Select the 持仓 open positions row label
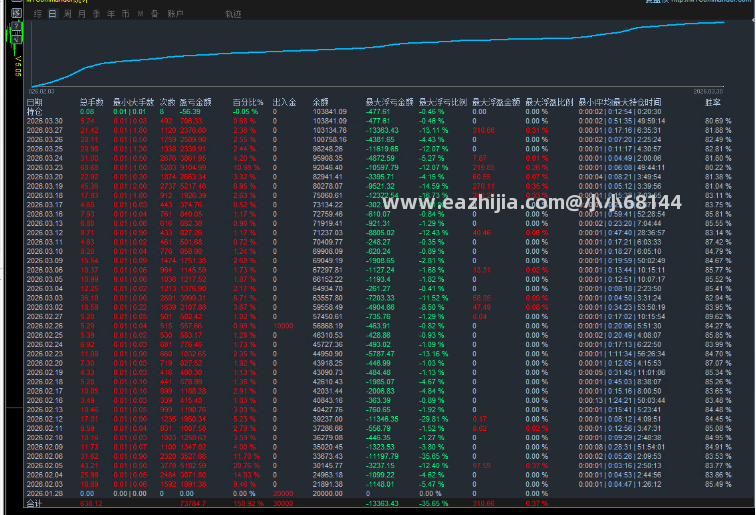This screenshot has height=515, width=756. click(x=34, y=112)
